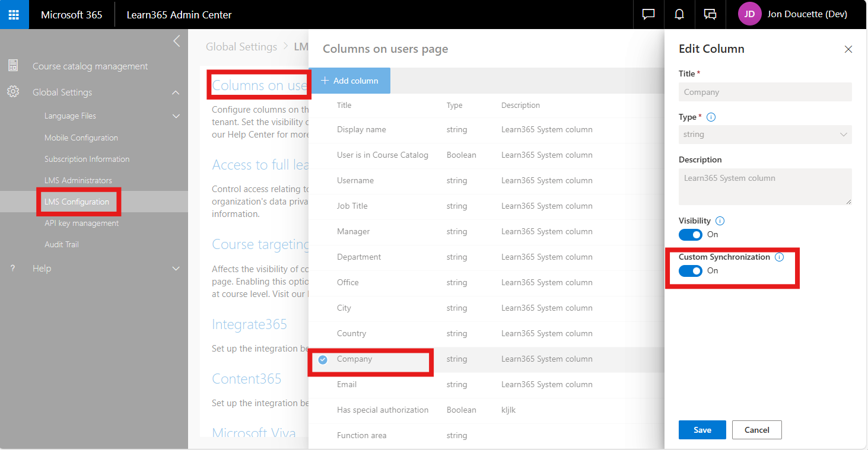Open the Microsoft 365 app launcher
The width and height of the screenshot is (868, 450).
pos(14,14)
